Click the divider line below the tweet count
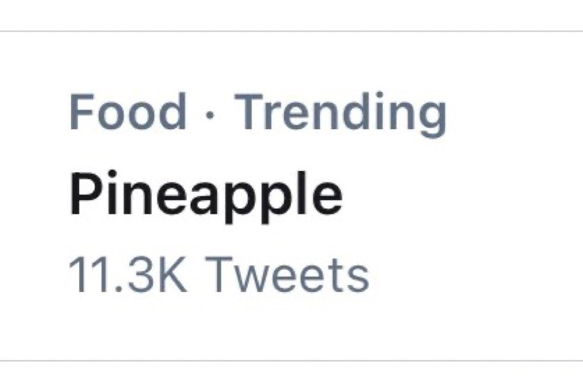583x392 pixels. [291, 361]
